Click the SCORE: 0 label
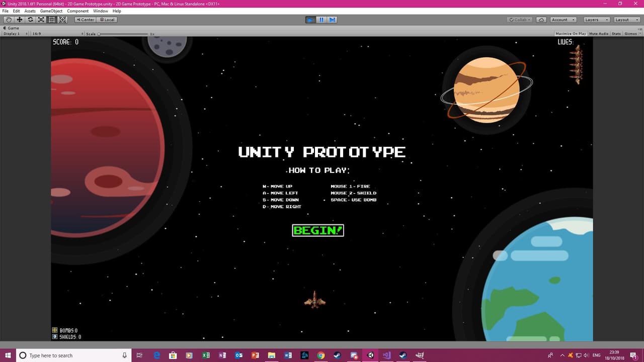This screenshot has height=362, width=644. pos(66,42)
